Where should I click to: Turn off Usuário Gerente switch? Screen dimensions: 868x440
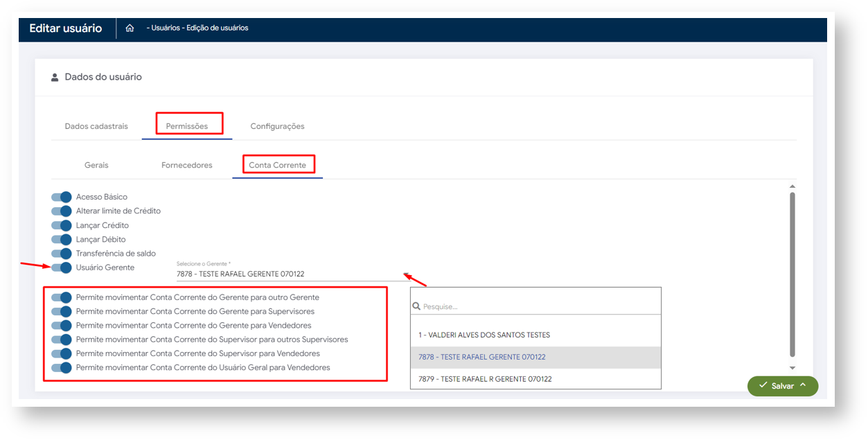tap(62, 267)
